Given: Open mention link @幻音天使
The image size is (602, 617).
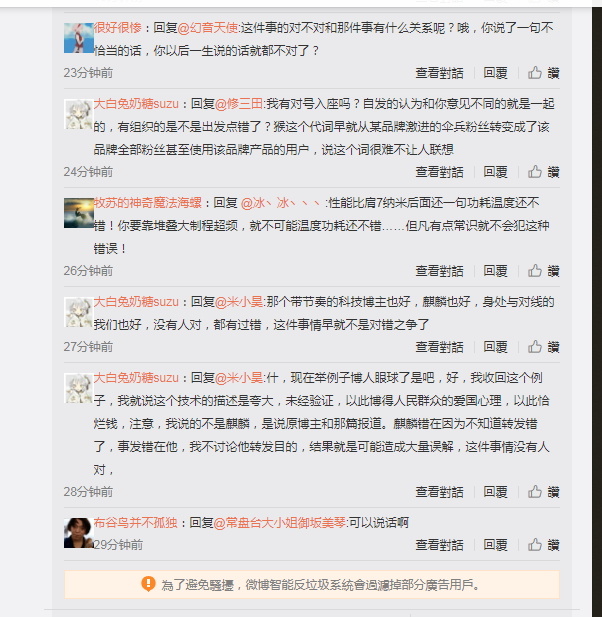Looking at the screenshot, I should click(x=208, y=28).
